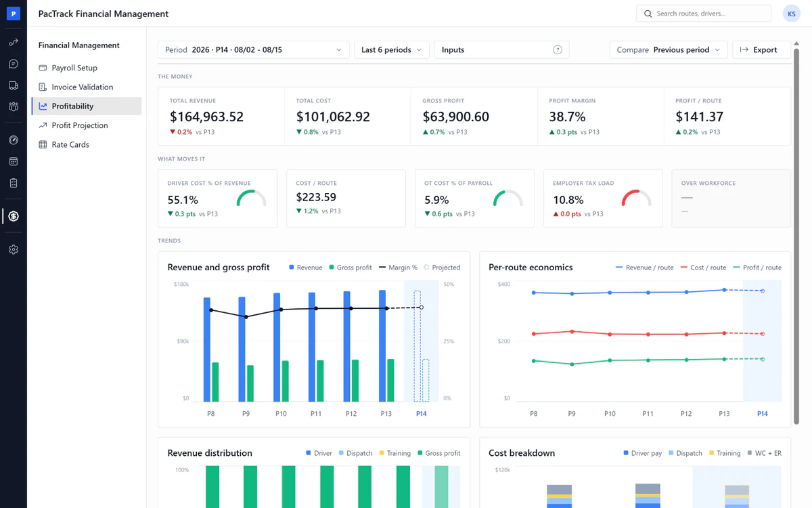
Task: Open the Gross Profit card
Action: 474,116
